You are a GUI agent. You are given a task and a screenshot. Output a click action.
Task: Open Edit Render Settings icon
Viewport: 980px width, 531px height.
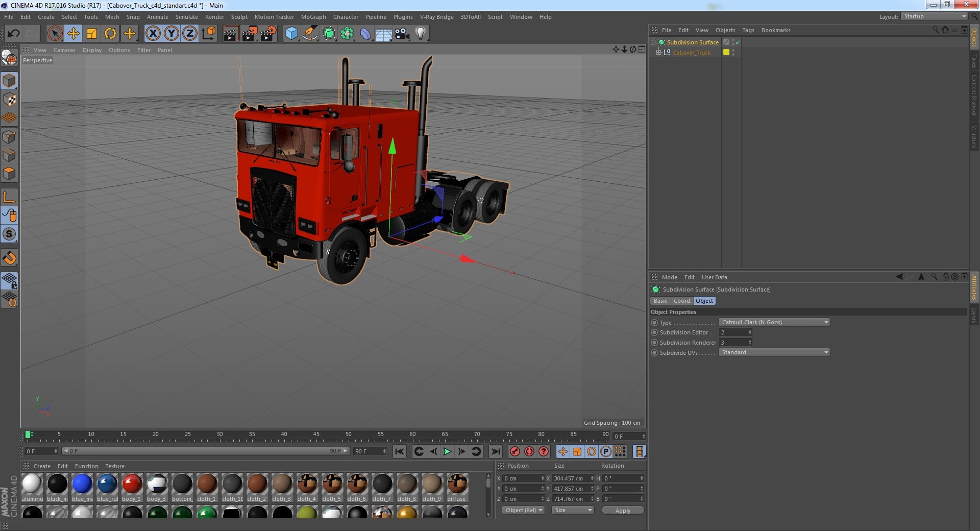tap(268, 34)
